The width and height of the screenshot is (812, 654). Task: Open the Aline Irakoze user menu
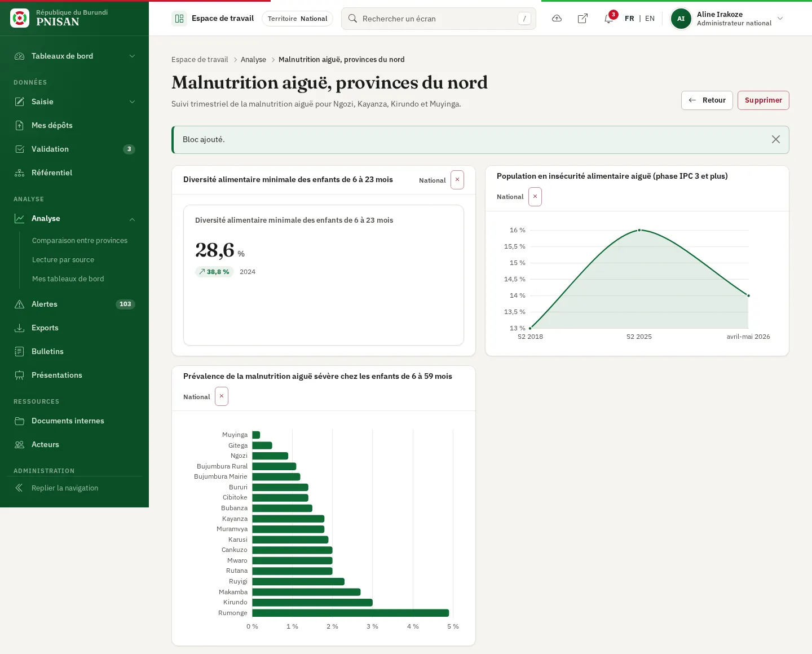pos(727,19)
